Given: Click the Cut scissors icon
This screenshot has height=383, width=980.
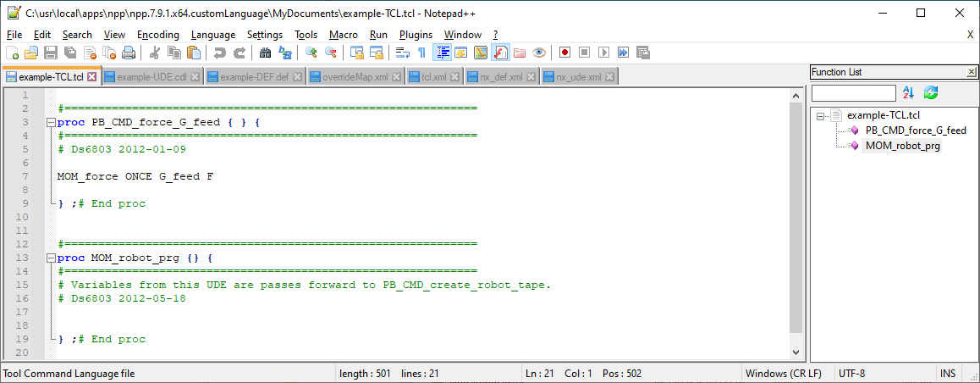Looking at the screenshot, I should tap(154, 53).
